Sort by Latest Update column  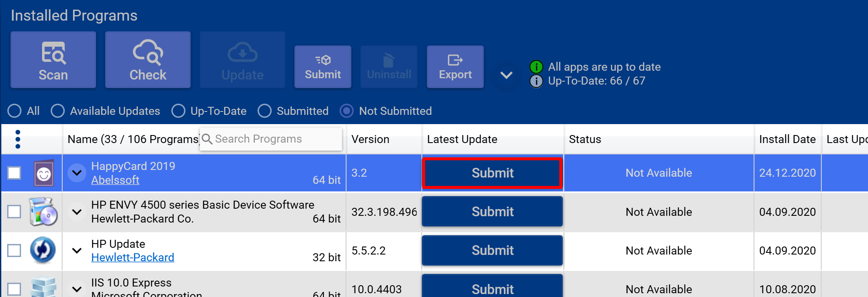click(x=462, y=139)
